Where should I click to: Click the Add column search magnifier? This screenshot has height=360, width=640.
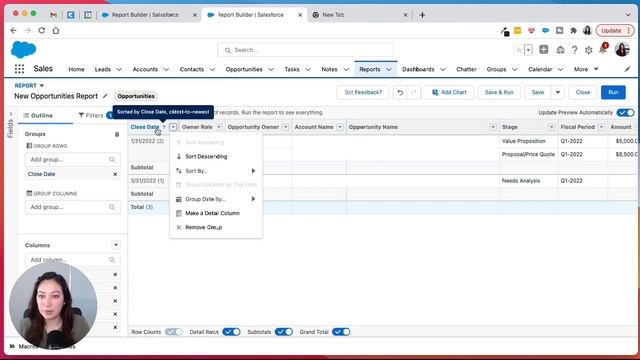coord(112,260)
